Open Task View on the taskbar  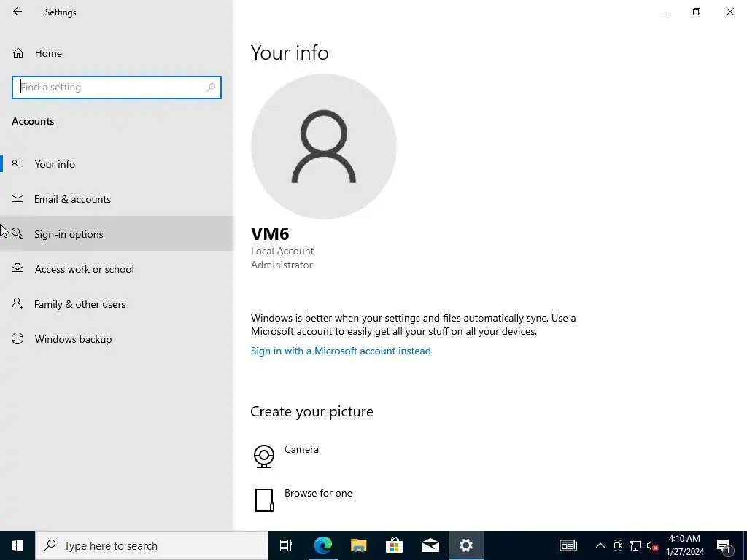[x=286, y=545]
